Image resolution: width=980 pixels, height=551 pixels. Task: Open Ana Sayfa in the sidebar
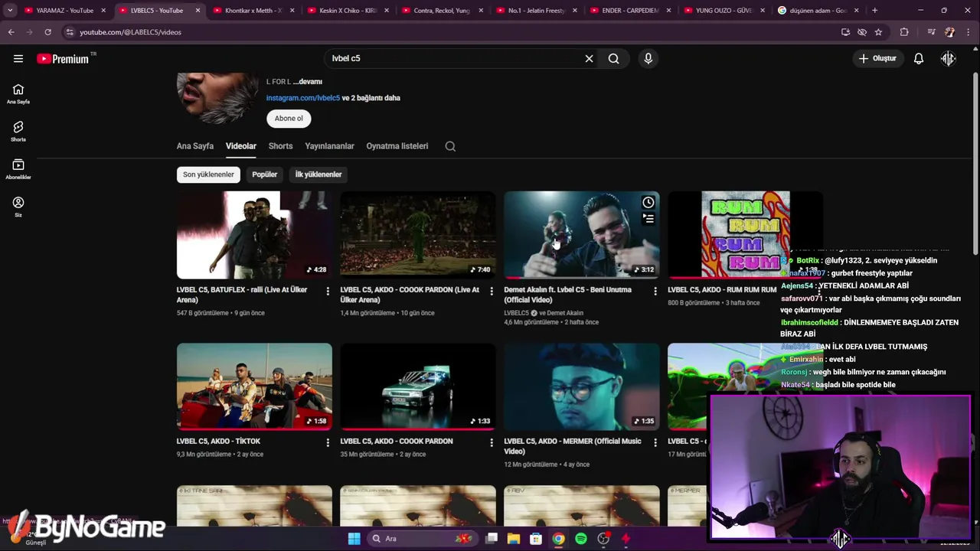click(18, 94)
